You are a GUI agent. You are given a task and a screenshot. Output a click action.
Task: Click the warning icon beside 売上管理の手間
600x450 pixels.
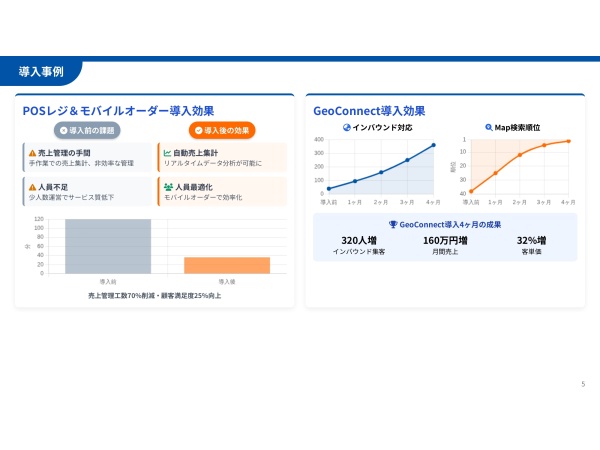tap(33, 153)
